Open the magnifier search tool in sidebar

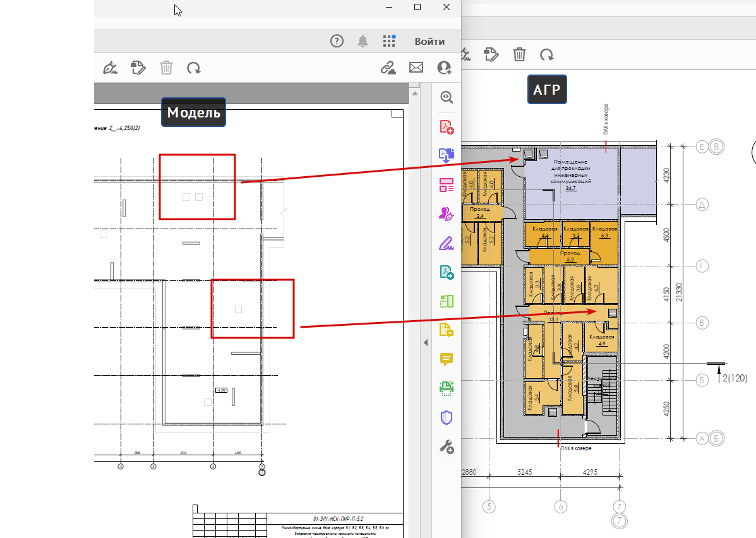pyautogui.click(x=447, y=97)
